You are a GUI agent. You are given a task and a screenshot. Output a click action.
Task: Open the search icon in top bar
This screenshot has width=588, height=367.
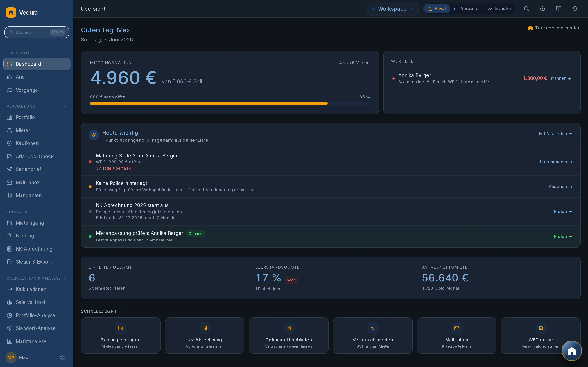(x=526, y=9)
